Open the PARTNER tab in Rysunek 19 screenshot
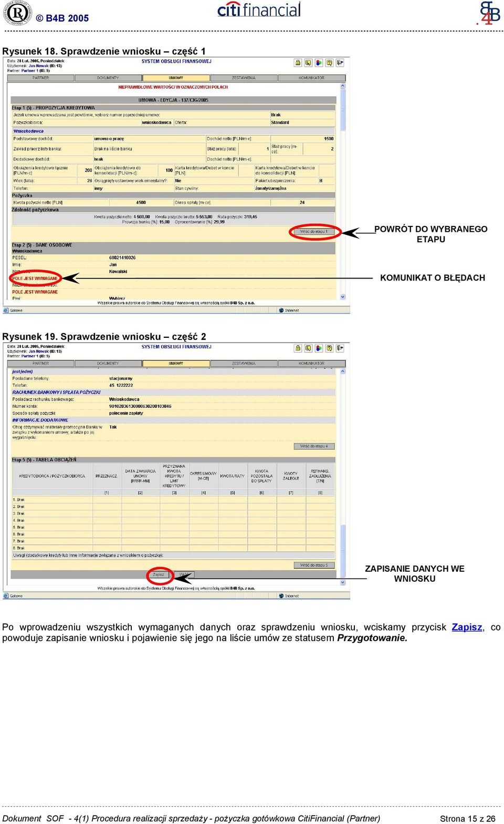Screen dimensions: 504x824 click(x=40, y=363)
